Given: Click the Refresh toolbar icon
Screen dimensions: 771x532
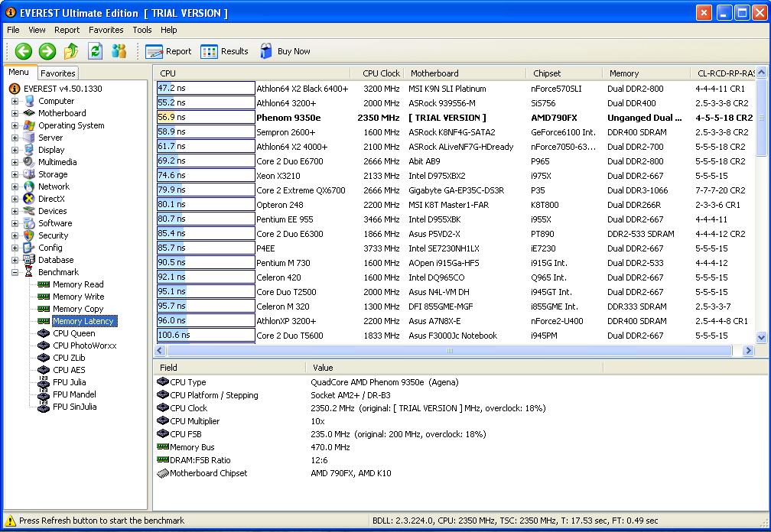Looking at the screenshot, I should point(95,51).
